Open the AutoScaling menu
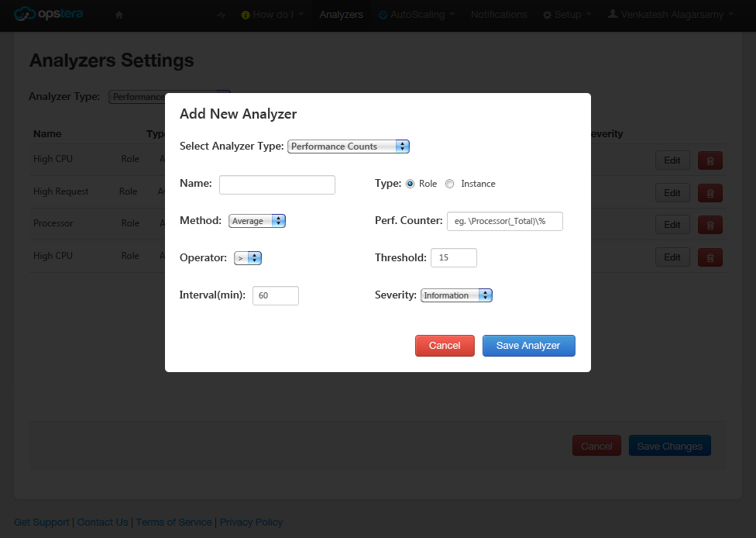Screen dimensions: 756x538 point(417,15)
